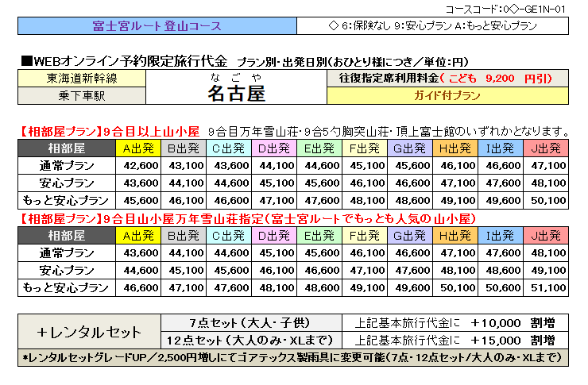The width and height of the screenshot is (588, 385).
Task: Click H出発 header in 万年雪山荘指定 table
Action: [x=455, y=236]
